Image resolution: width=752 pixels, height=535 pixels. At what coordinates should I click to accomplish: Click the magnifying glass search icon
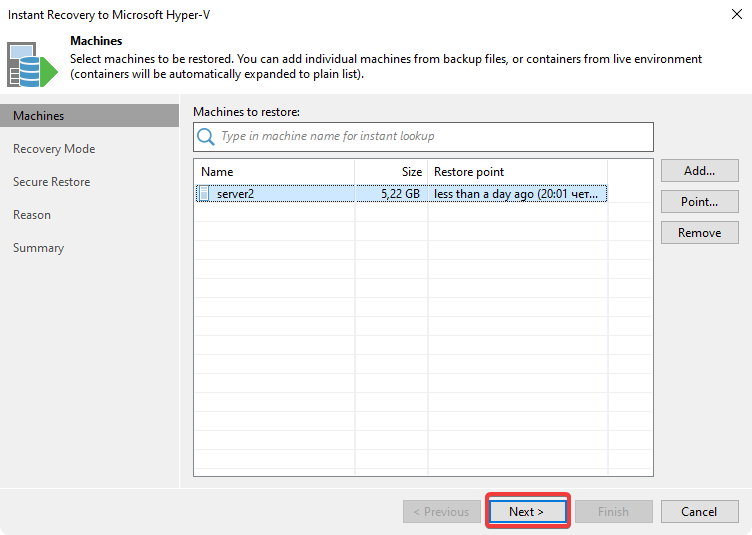[x=206, y=137]
